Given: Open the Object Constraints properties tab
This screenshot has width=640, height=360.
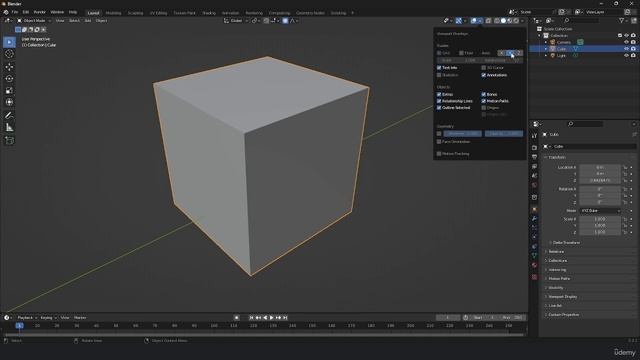Looking at the screenshot, I should click(534, 247).
